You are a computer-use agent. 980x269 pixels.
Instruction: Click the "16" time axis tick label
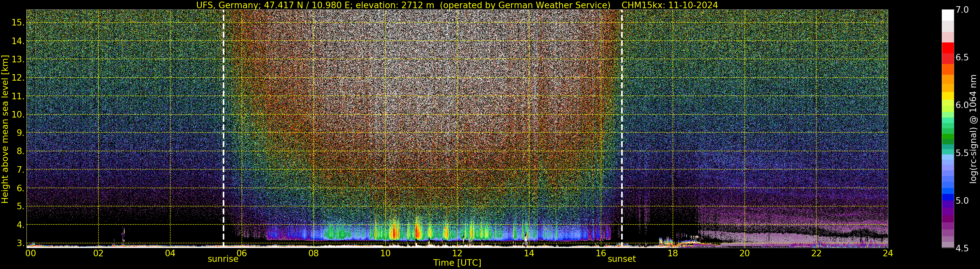pos(601,253)
